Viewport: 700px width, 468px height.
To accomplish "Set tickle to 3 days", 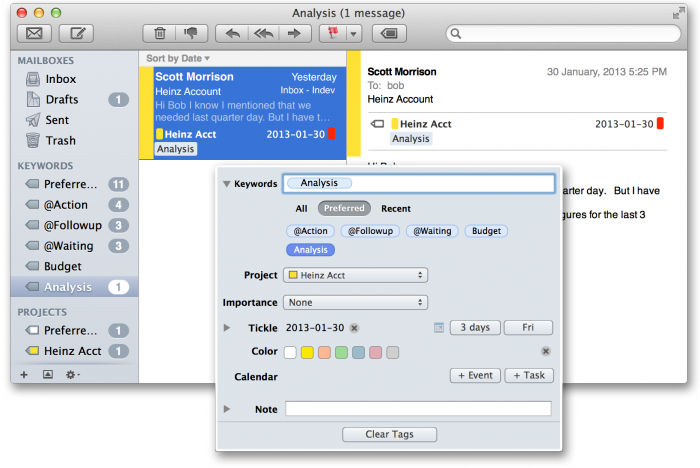I will point(475,327).
